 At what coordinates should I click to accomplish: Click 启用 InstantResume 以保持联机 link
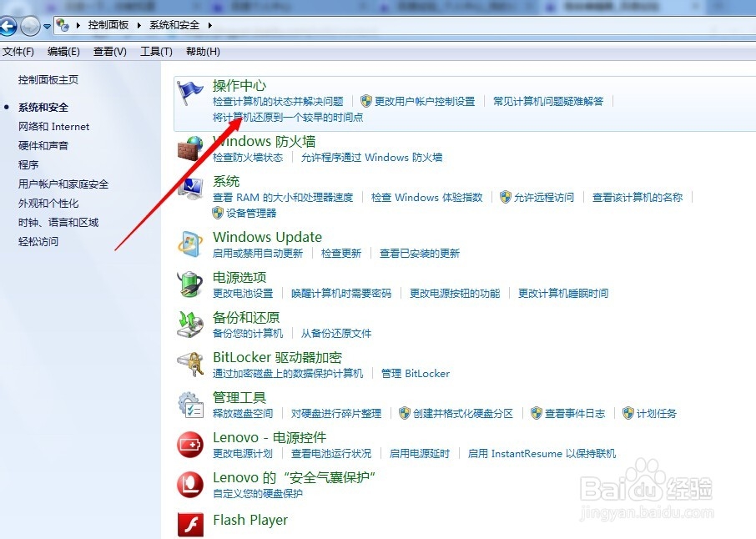(542, 453)
